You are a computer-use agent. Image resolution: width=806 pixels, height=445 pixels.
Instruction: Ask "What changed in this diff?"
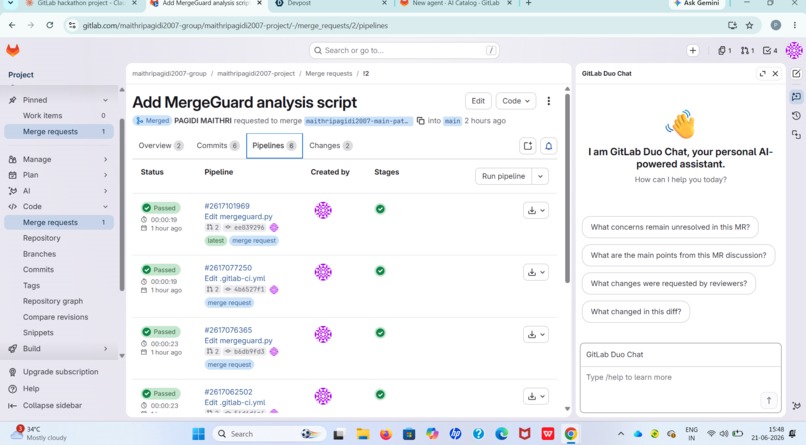point(636,311)
